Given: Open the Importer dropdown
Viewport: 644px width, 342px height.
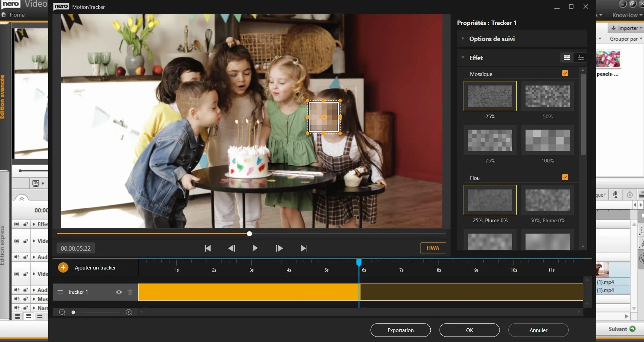Looking at the screenshot, I should 626,28.
